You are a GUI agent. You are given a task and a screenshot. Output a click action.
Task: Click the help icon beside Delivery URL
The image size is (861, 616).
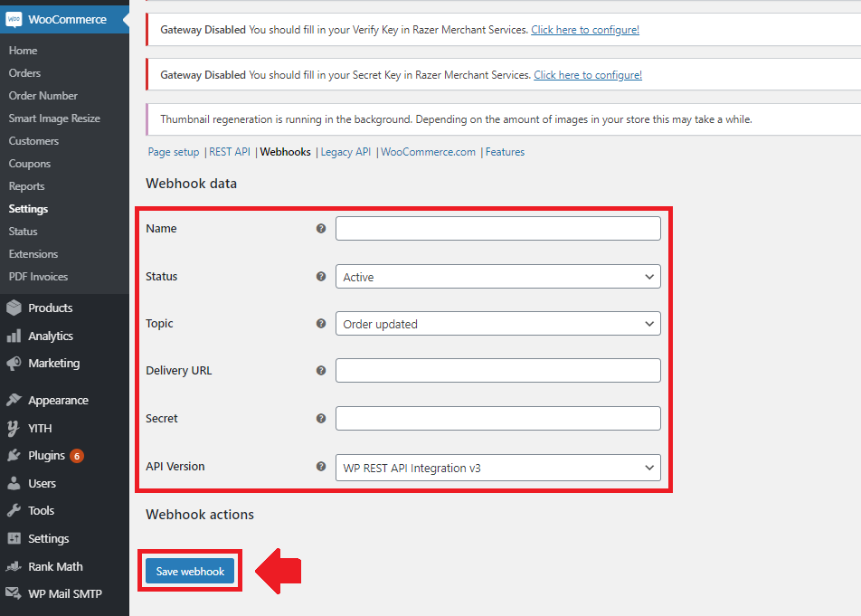[x=321, y=371]
